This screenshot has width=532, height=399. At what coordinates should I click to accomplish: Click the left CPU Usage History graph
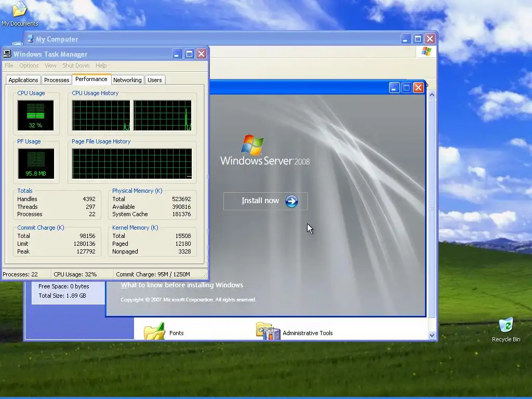tap(101, 115)
